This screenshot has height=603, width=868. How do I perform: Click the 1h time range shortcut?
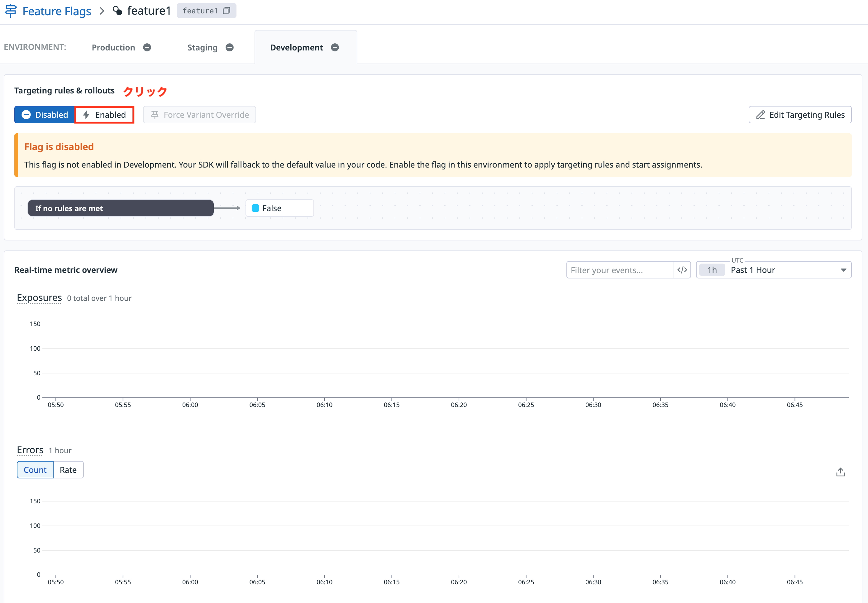pyautogui.click(x=712, y=270)
